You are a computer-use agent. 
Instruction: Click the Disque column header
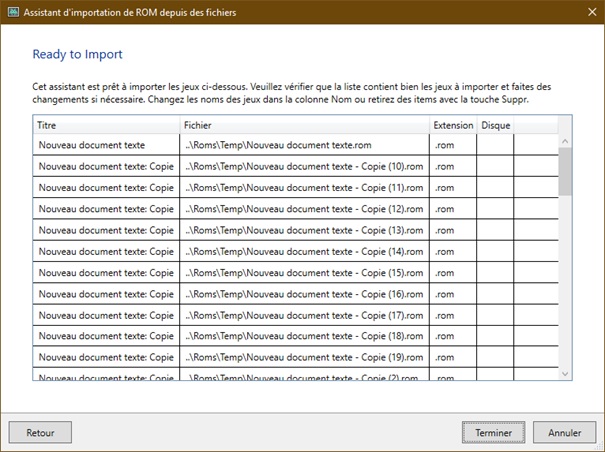[x=495, y=125]
